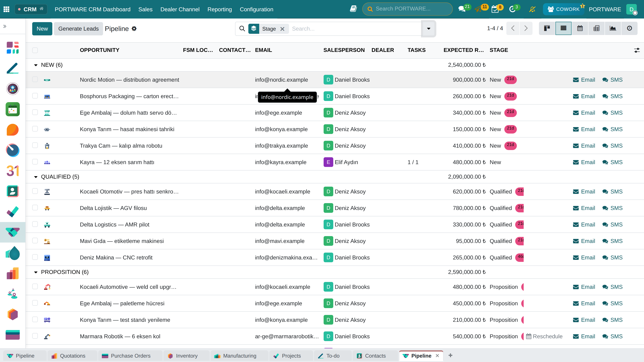
Task: Open the Activity clock view
Action: 629,28
